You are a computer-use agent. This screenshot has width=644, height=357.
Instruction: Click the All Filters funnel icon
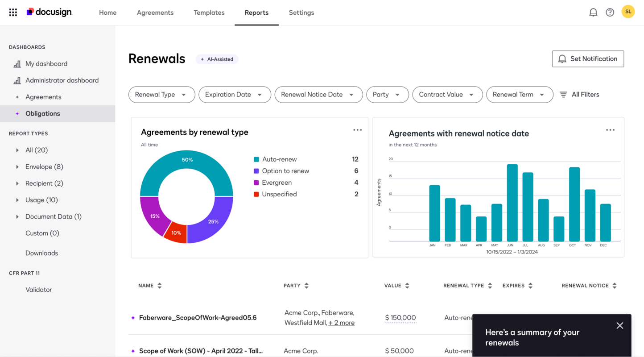coord(563,94)
